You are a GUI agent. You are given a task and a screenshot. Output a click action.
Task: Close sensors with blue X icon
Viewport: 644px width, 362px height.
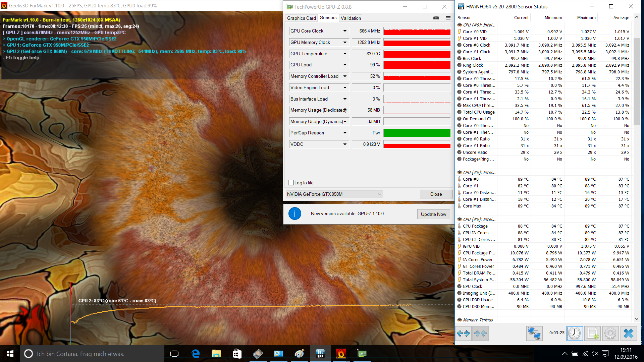pos(628,334)
